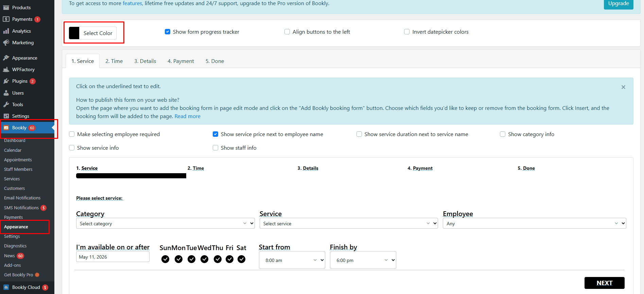Click the May 11, 2026 date field
644x294 pixels.
113,257
